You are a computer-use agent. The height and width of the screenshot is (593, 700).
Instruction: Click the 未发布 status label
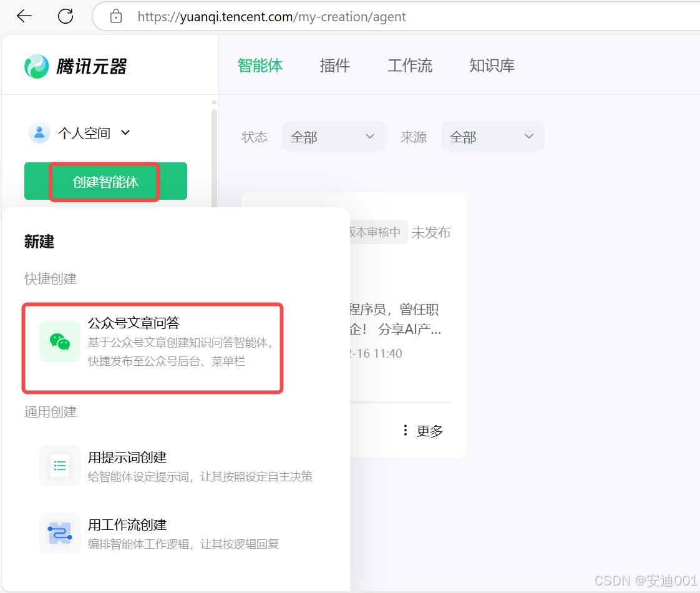[x=431, y=233]
